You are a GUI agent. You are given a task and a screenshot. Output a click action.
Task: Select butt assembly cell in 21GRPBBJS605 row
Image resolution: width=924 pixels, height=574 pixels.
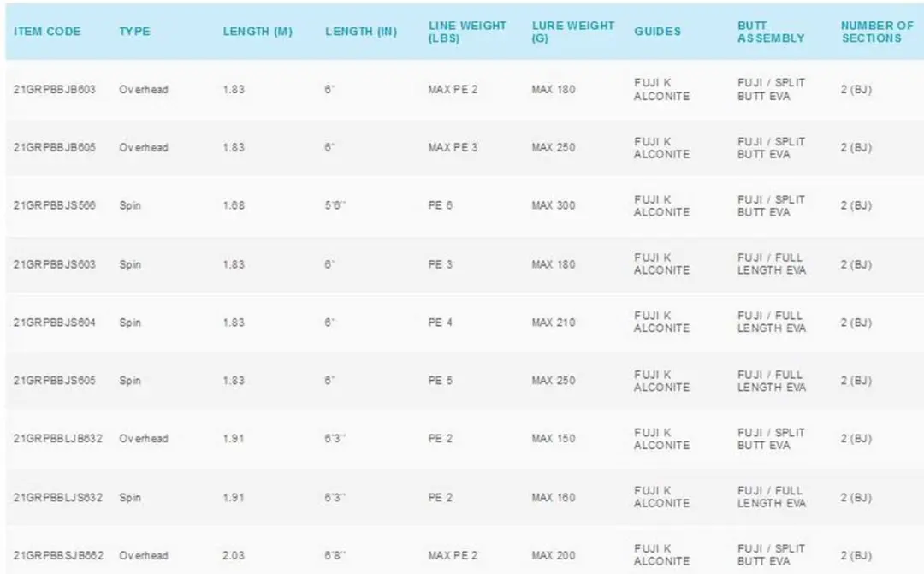pos(772,381)
